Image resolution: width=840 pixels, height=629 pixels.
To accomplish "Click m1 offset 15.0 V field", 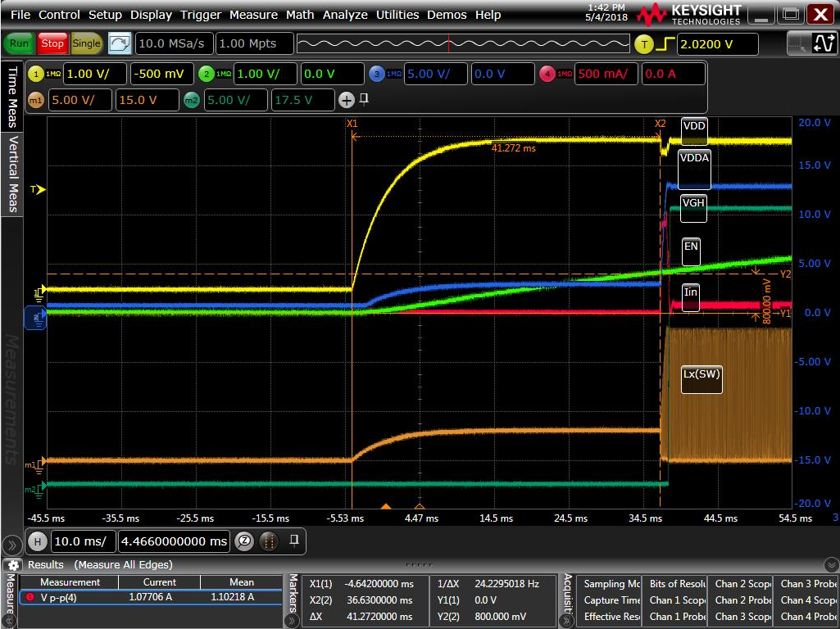I will (147, 100).
